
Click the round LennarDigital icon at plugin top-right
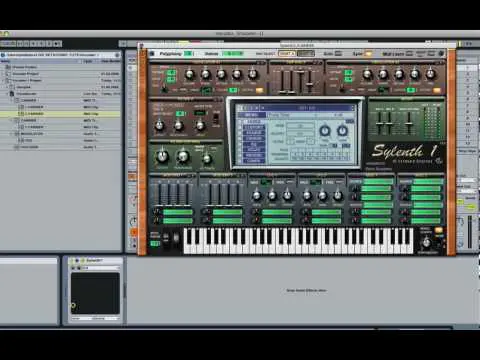441,53
